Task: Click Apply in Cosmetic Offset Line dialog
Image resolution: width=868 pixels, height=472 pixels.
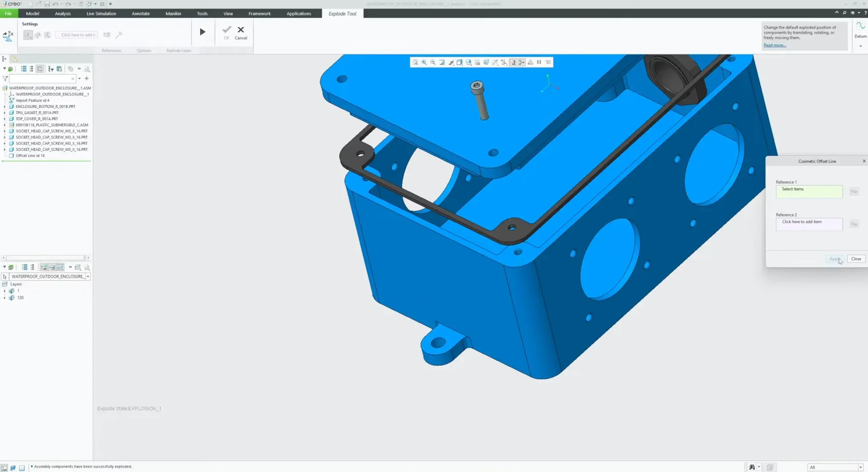Action: (x=834, y=259)
